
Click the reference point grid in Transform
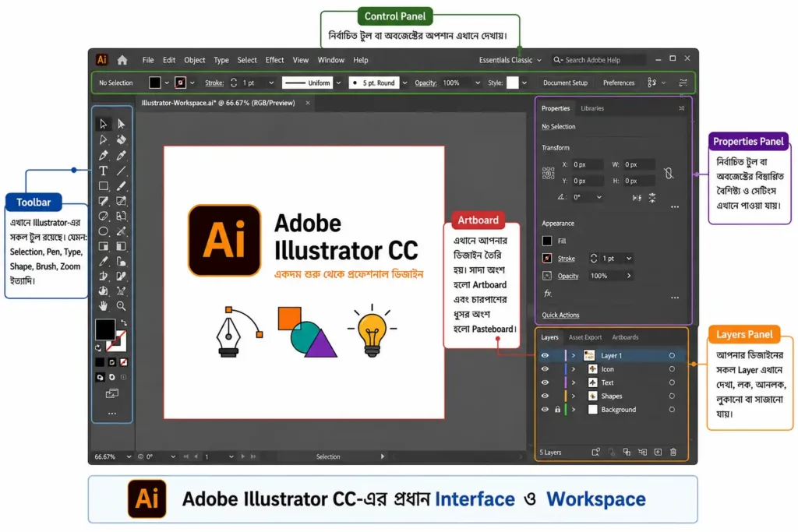pos(548,174)
